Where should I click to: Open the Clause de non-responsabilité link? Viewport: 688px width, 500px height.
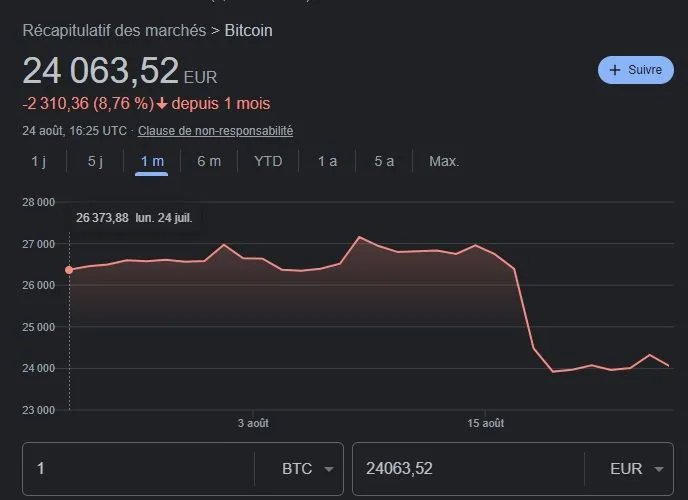tap(215, 131)
